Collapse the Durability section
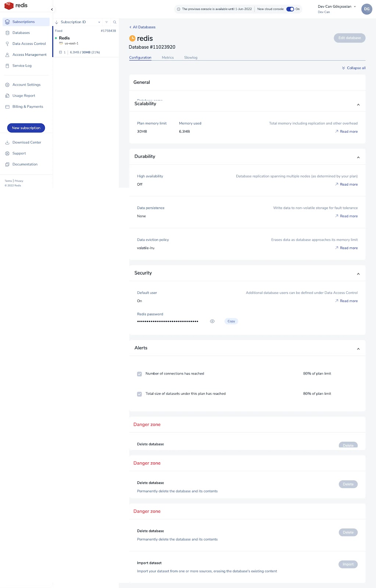 358,157
